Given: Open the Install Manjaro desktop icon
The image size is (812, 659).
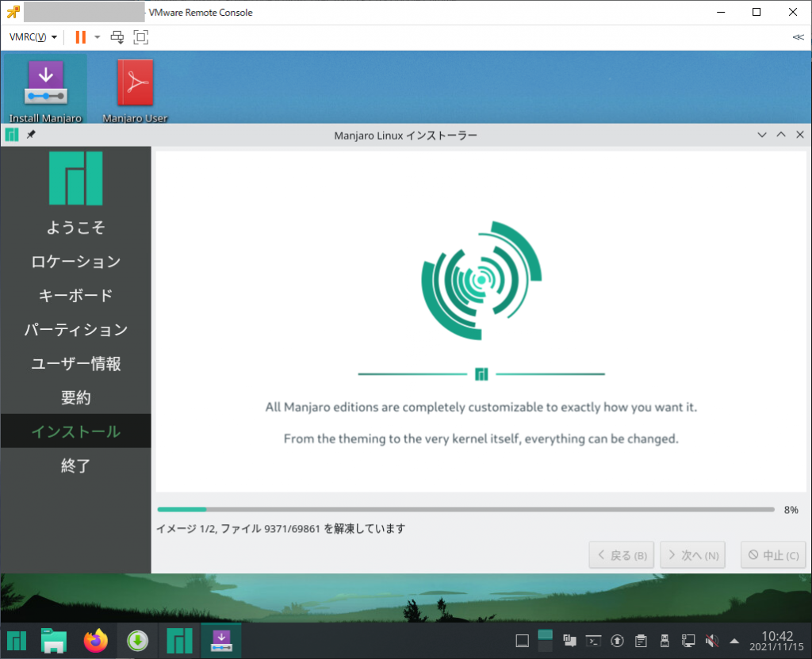Looking at the screenshot, I should pos(45,90).
